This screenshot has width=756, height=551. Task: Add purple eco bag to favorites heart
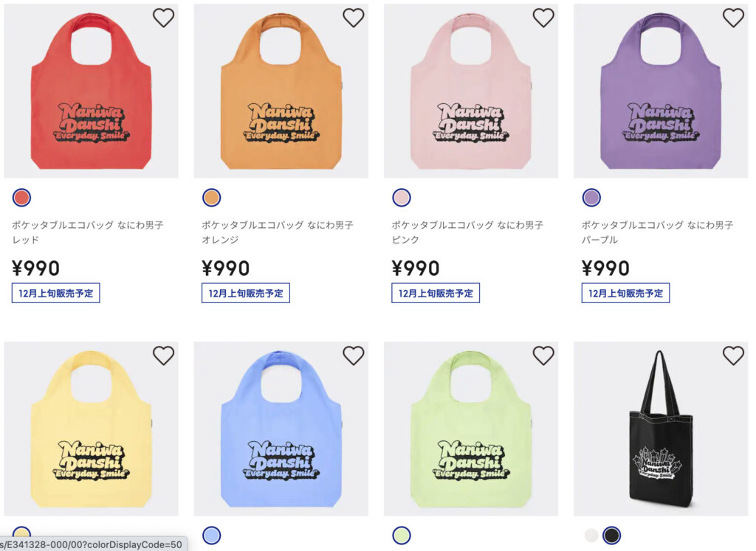(x=733, y=18)
